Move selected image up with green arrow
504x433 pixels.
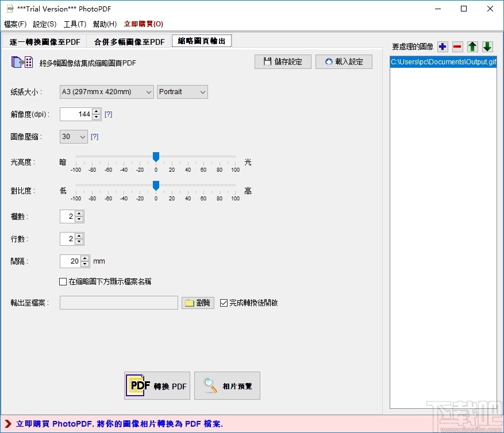(472, 47)
